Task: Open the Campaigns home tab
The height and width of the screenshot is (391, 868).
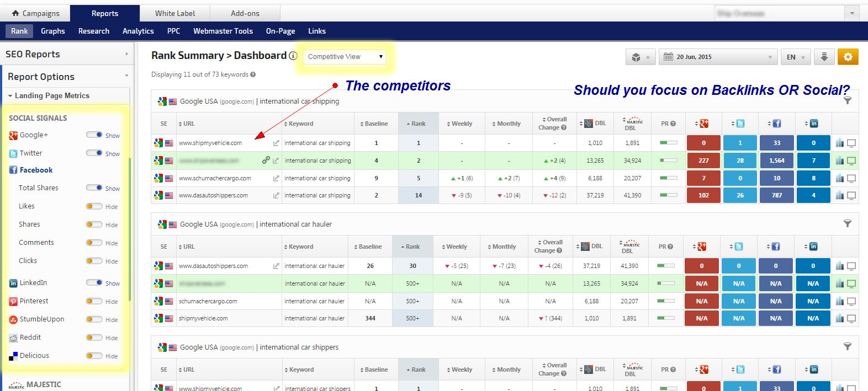Action: [x=35, y=13]
